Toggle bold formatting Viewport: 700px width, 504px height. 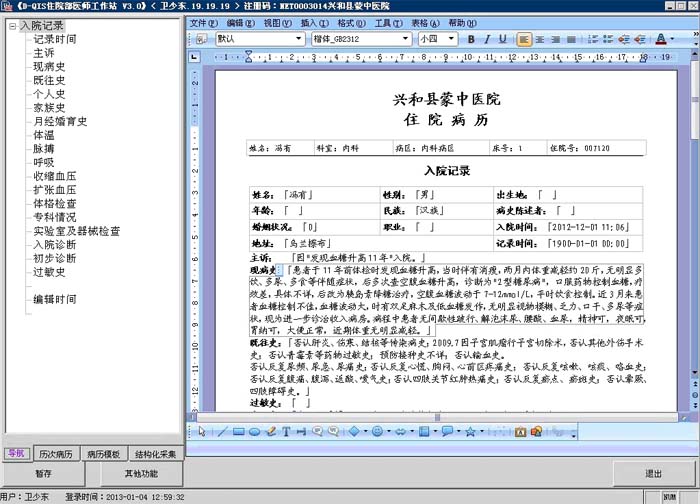click(x=471, y=39)
